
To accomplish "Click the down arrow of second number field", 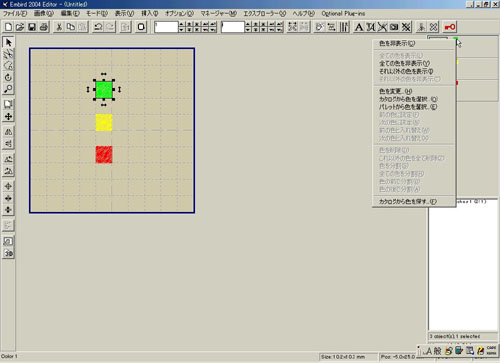I will 248,30.
